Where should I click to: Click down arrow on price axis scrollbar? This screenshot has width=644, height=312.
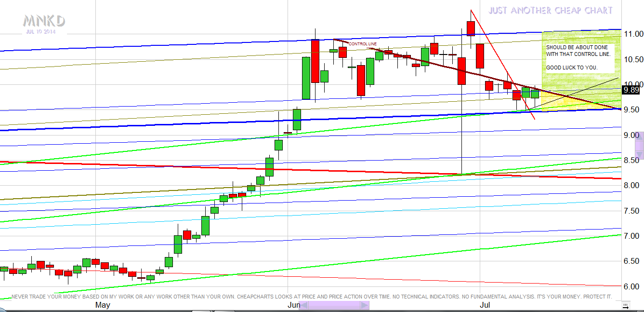[640, 155]
